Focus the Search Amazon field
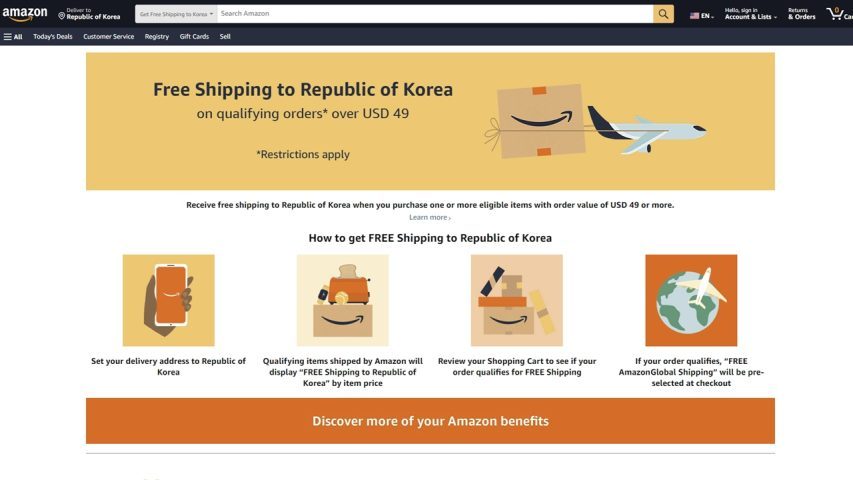 [435, 14]
